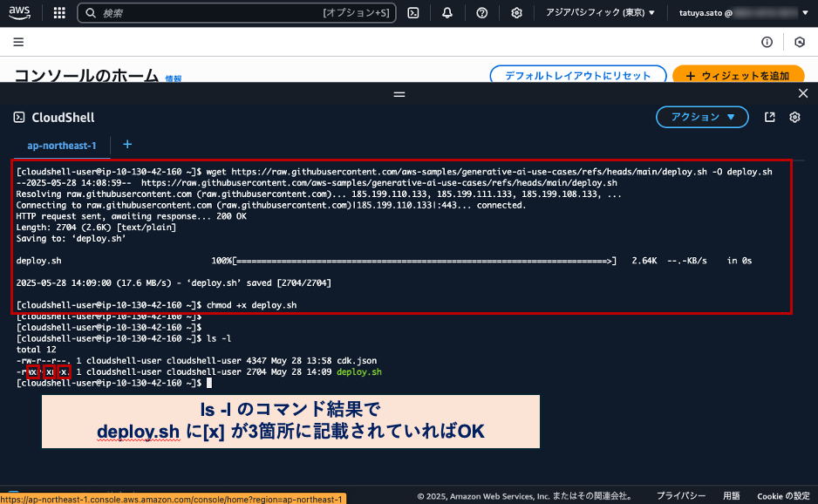Grab the CloudShell panel resize handle
Viewport: 818px width, 504px height.
coord(399,94)
